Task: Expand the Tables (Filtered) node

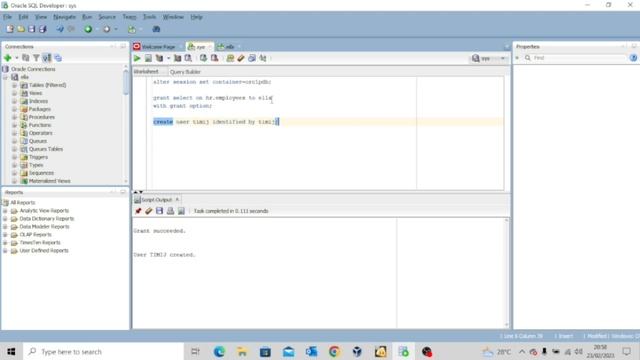Action: coord(14,85)
